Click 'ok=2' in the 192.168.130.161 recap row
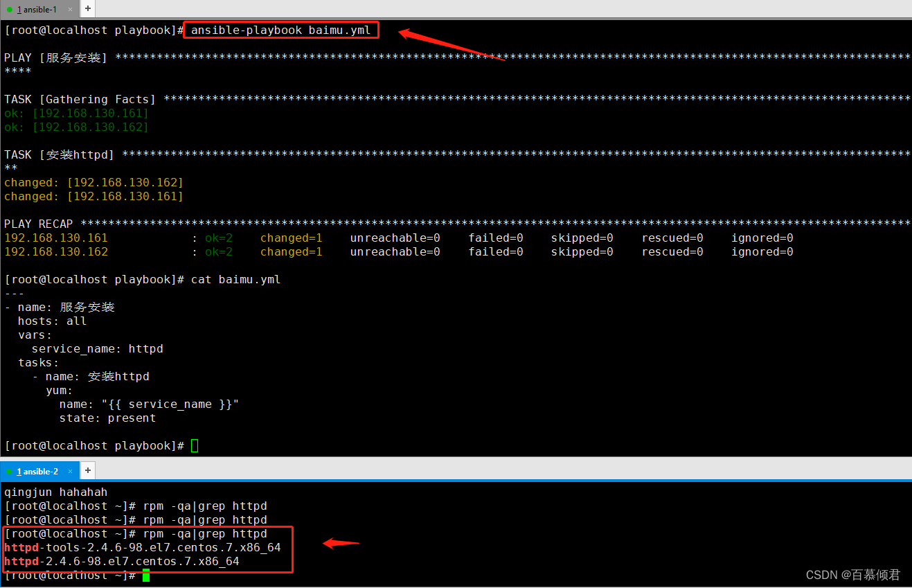912x588 pixels. coord(219,238)
